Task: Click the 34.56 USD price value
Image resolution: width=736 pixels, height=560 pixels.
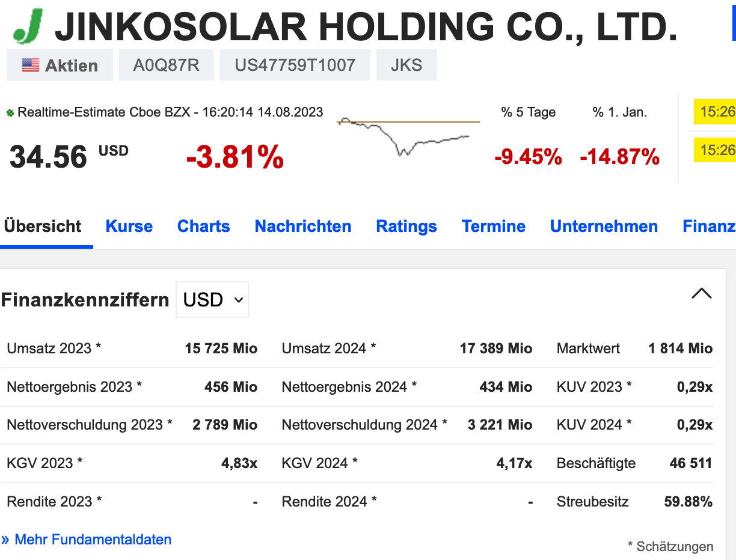Action: (47, 157)
